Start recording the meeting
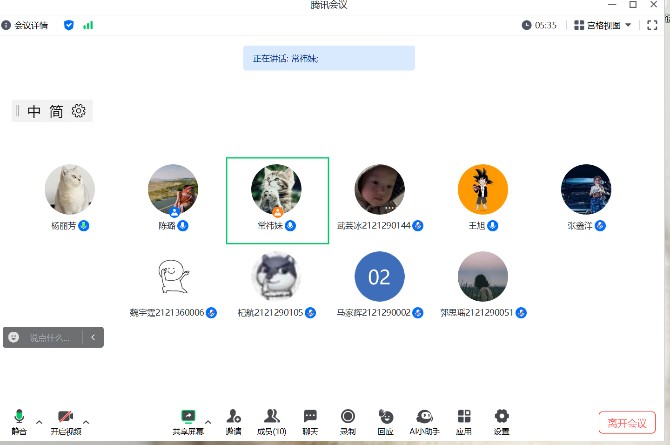670x445 pixels. 347,419
